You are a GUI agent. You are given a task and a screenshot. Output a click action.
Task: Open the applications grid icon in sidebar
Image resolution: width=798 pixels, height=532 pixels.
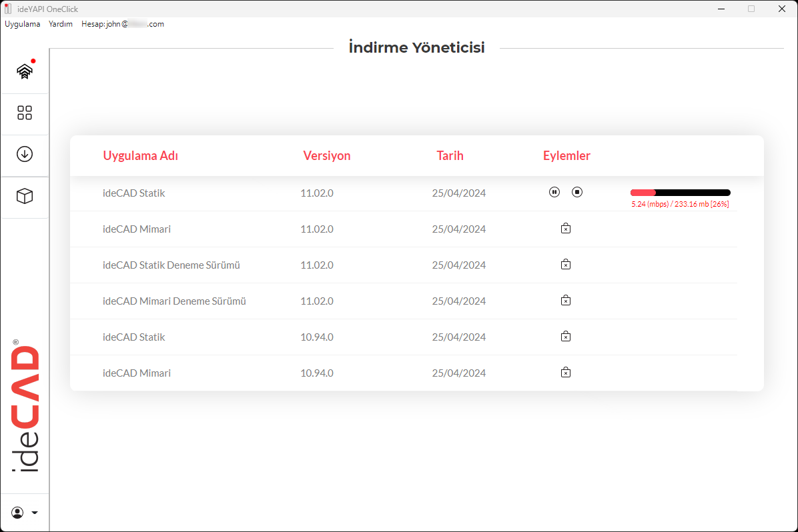pyautogui.click(x=25, y=113)
